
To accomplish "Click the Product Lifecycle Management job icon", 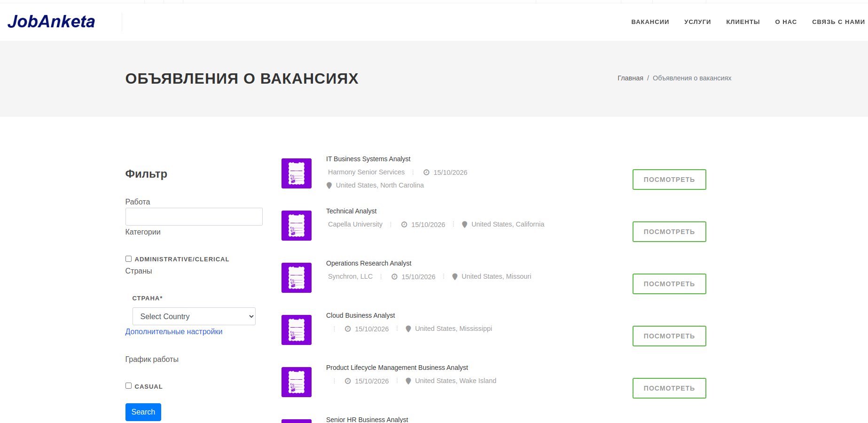I will click(x=296, y=382).
